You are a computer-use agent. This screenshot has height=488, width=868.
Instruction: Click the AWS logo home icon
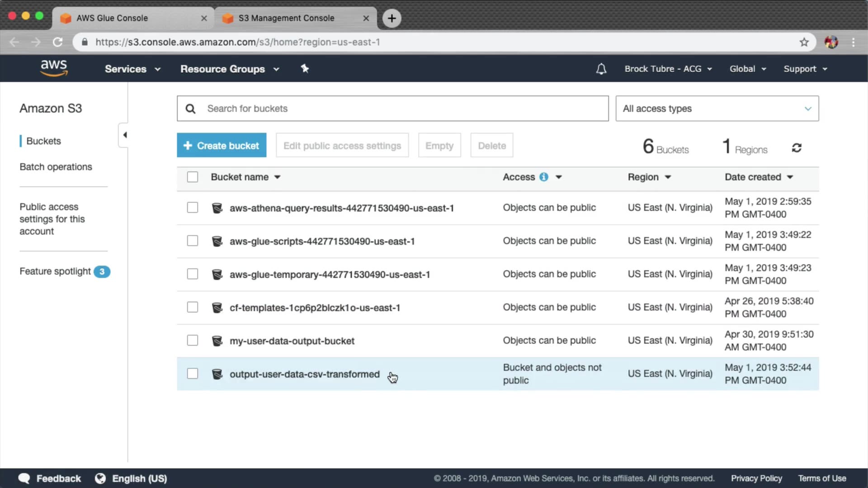(54, 68)
